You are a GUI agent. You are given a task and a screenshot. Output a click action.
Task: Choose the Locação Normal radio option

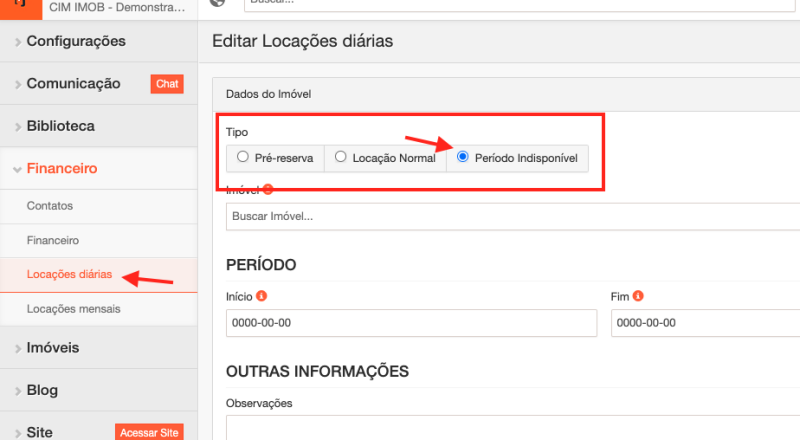click(x=341, y=157)
